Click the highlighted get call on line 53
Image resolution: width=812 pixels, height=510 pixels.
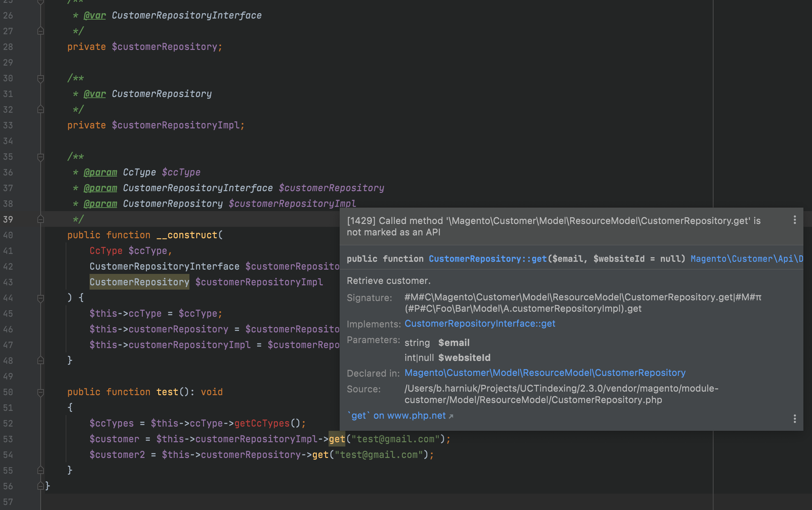pyautogui.click(x=337, y=439)
